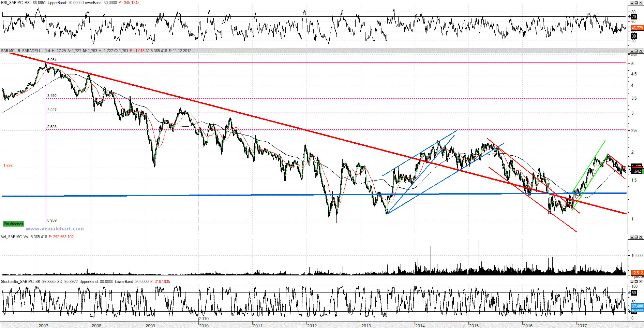Select the Stochastic upper band tag 80

pyautogui.click(x=634, y=293)
